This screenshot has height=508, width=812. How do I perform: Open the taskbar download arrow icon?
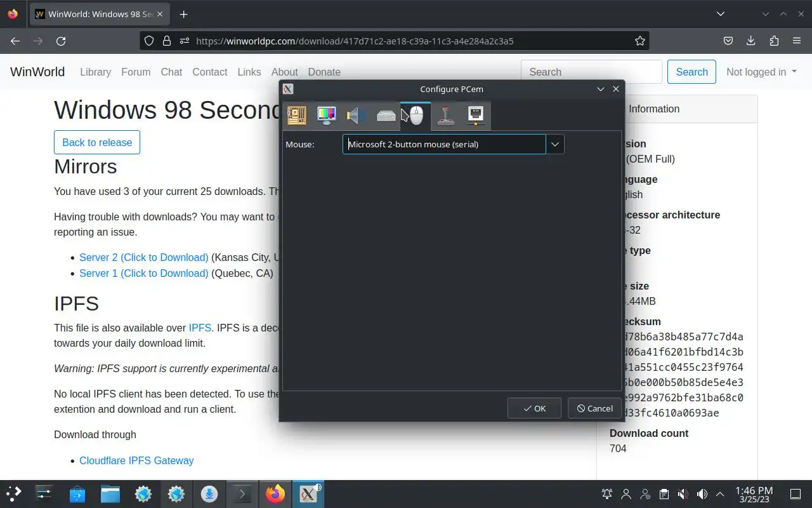click(x=209, y=494)
